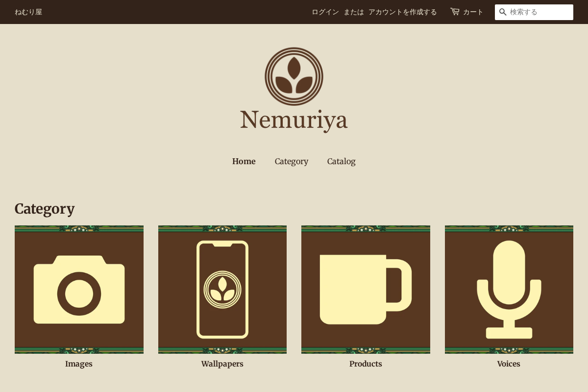The height and width of the screenshot is (392, 588).
Task: Select the camera icon for Images
Action: coord(79,290)
